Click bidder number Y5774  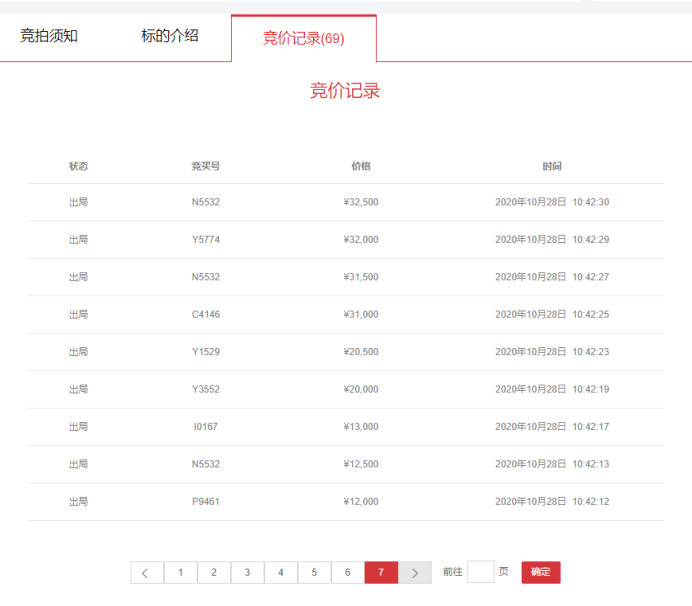206,240
